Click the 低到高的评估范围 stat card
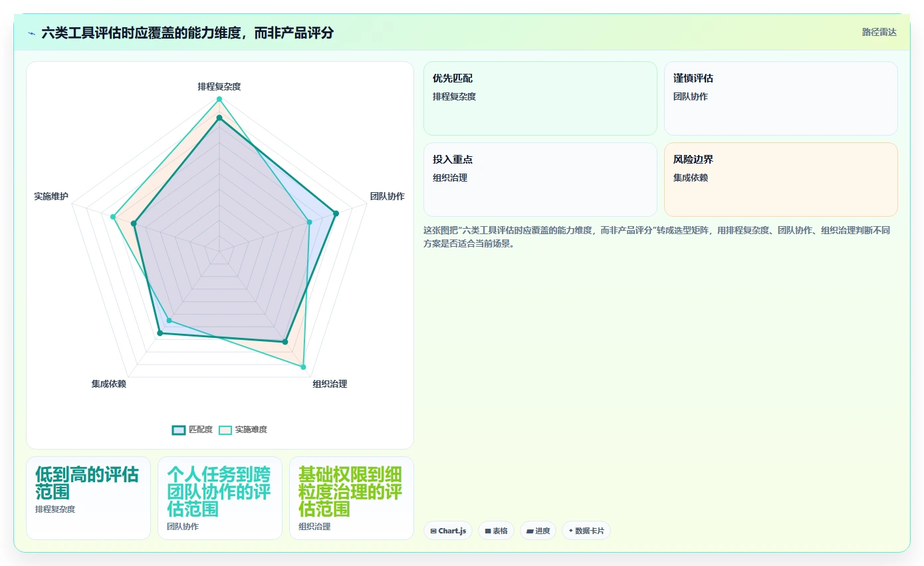 [x=88, y=498]
